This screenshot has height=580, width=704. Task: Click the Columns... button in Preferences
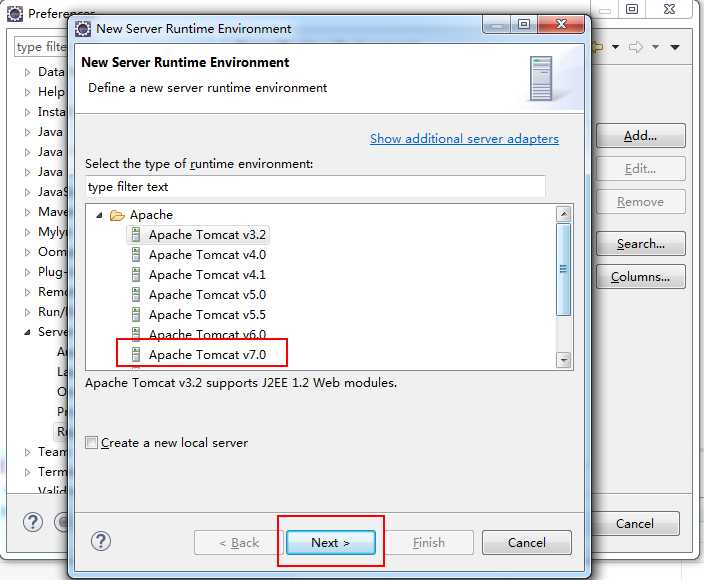pos(641,277)
